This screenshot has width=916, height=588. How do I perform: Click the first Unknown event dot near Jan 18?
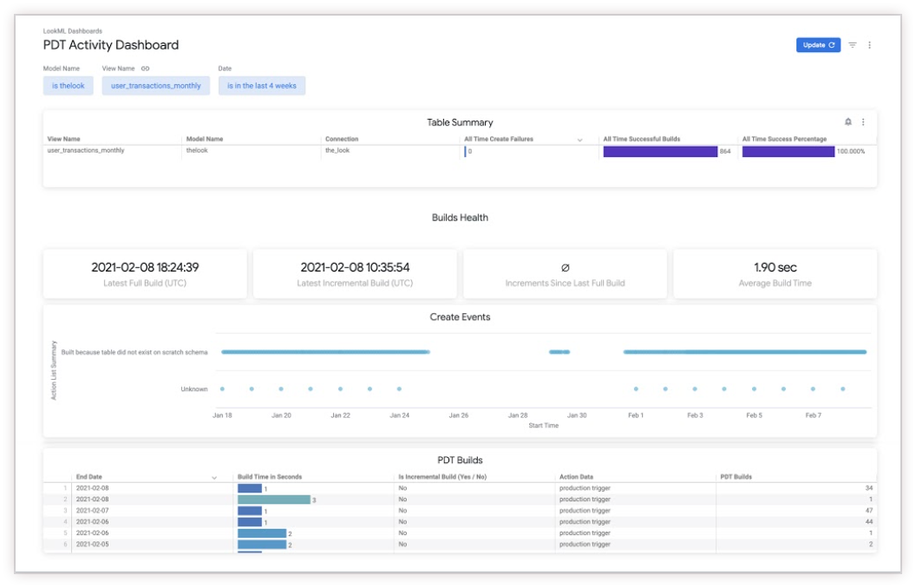[222, 389]
